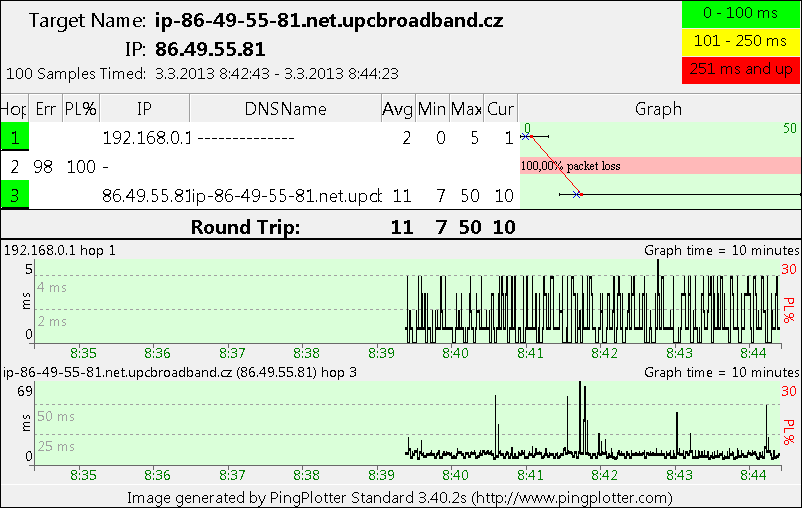
Task: Click the IP column header
Action: pos(144,108)
